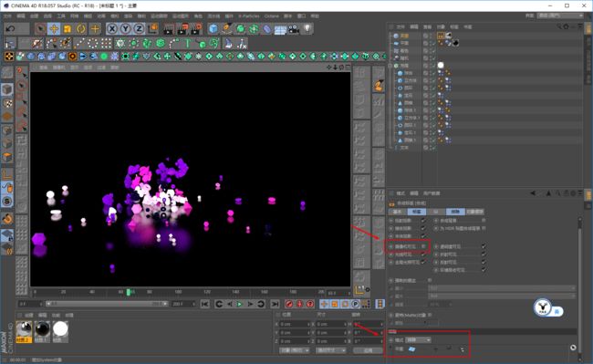Click the Apply button in coordinates panel

pyautogui.click(x=368, y=350)
